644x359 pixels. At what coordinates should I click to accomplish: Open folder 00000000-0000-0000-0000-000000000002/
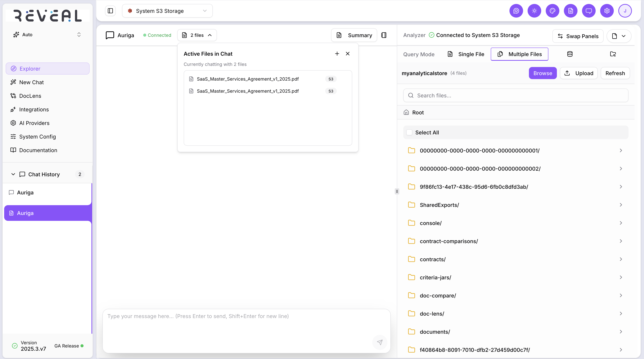point(516,169)
